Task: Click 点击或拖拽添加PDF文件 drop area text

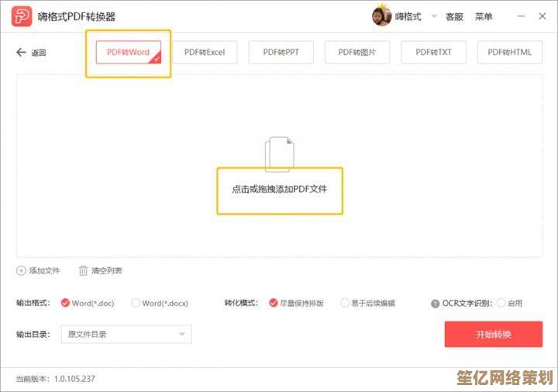Action: coord(280,188)
